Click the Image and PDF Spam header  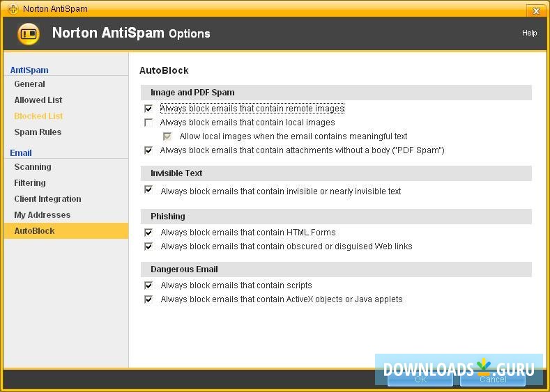[336, 93]
